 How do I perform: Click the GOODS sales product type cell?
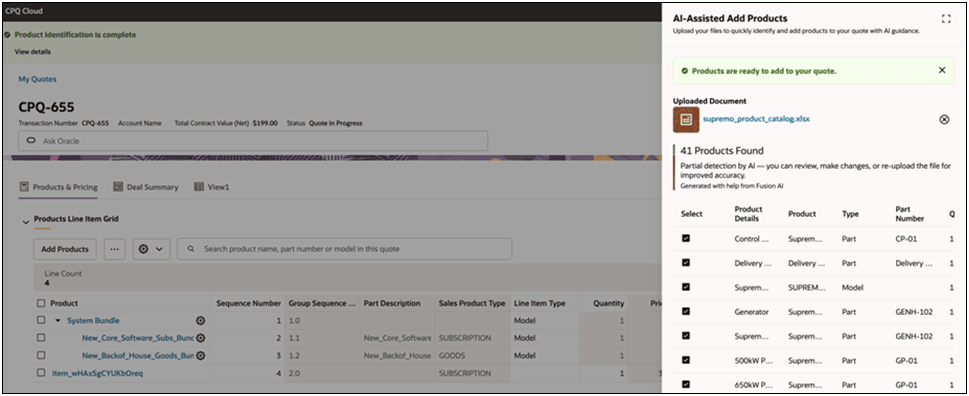click(452, 356)
